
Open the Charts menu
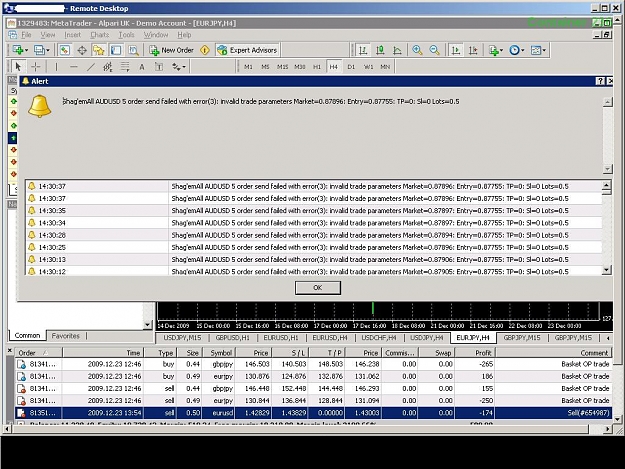100,35
